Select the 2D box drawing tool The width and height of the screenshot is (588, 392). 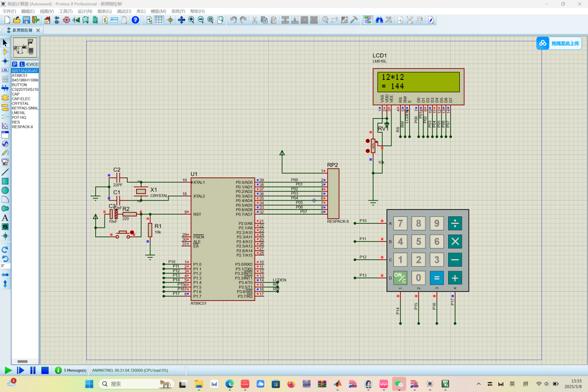5,181
